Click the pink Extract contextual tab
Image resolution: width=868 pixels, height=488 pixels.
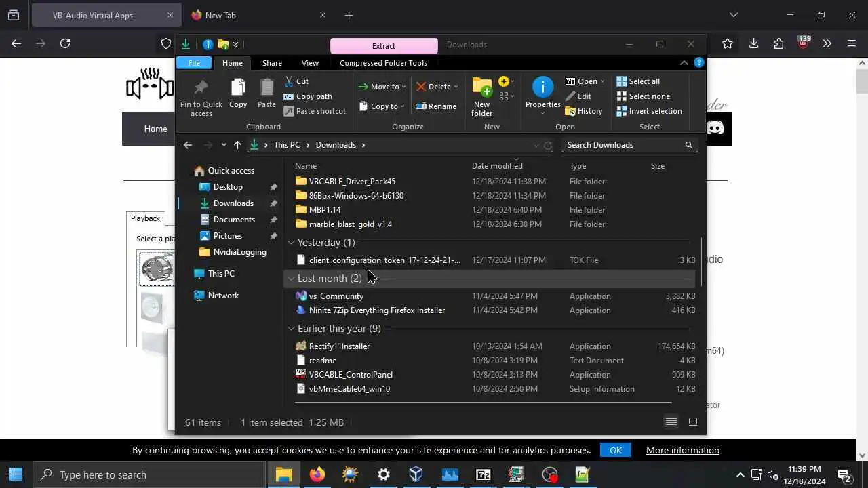[384, 45]
